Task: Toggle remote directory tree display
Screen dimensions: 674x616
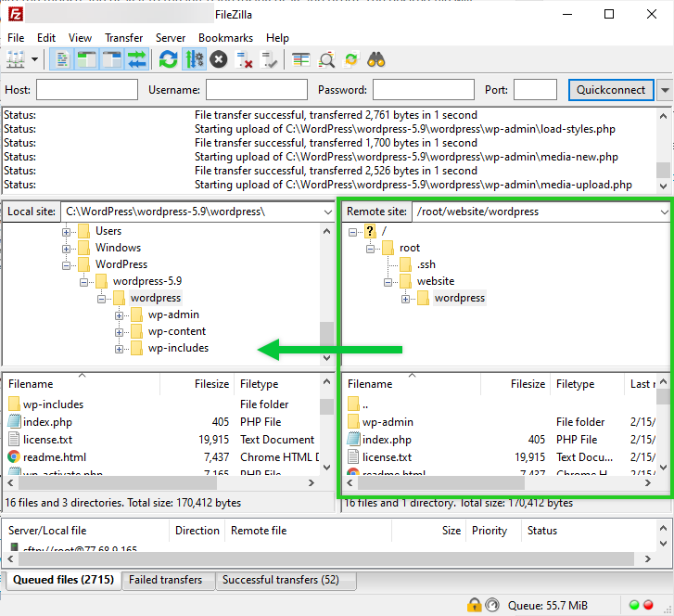Action: (x=112, y=60)
